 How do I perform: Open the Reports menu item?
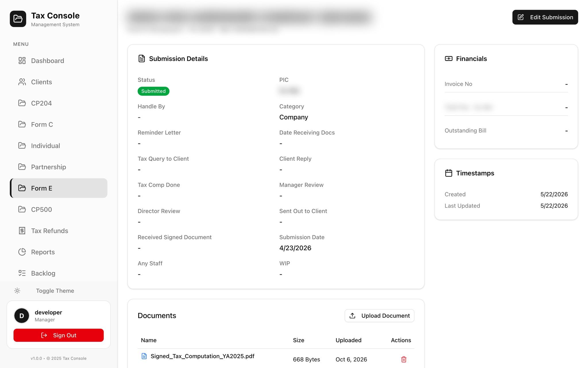(x=59, y=252)
